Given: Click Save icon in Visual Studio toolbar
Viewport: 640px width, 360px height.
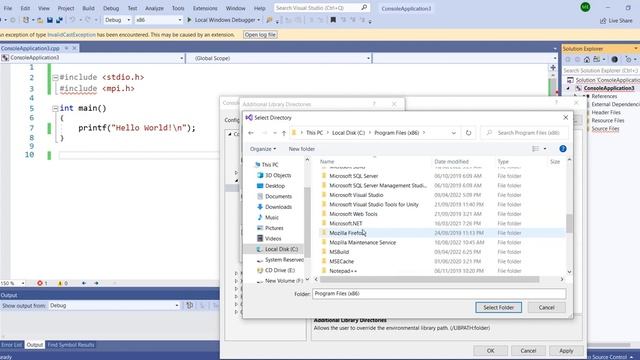Looking at the screenshot, I should 50,20.
